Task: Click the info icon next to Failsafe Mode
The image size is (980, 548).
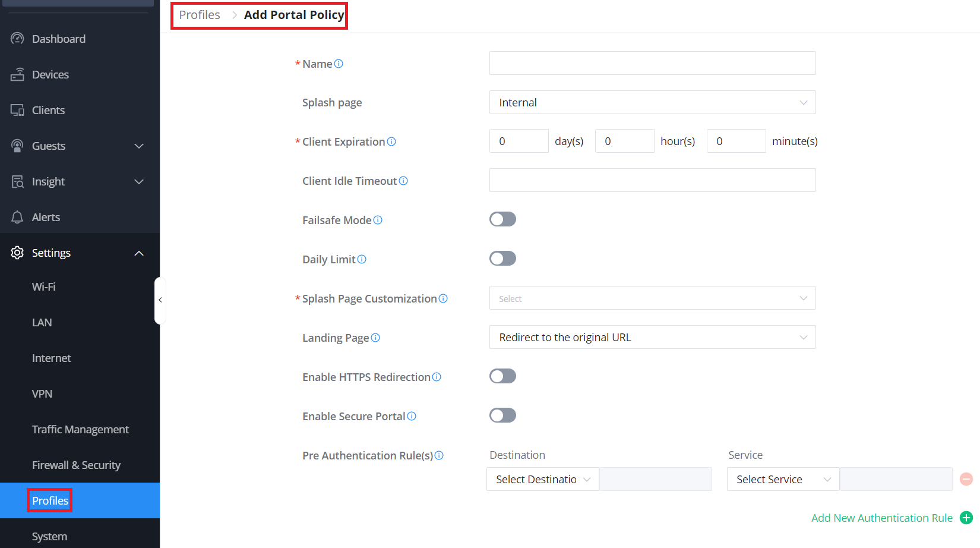Action: coord(378,219)
